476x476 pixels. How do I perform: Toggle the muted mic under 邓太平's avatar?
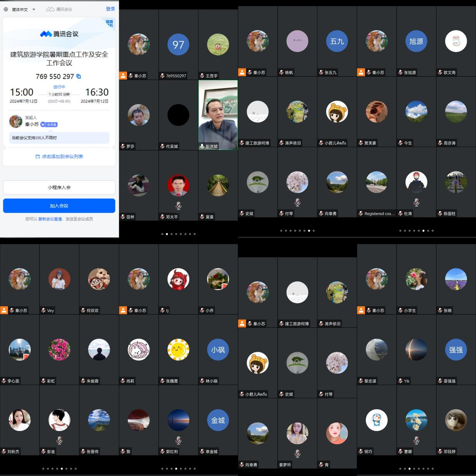[178, 206]
